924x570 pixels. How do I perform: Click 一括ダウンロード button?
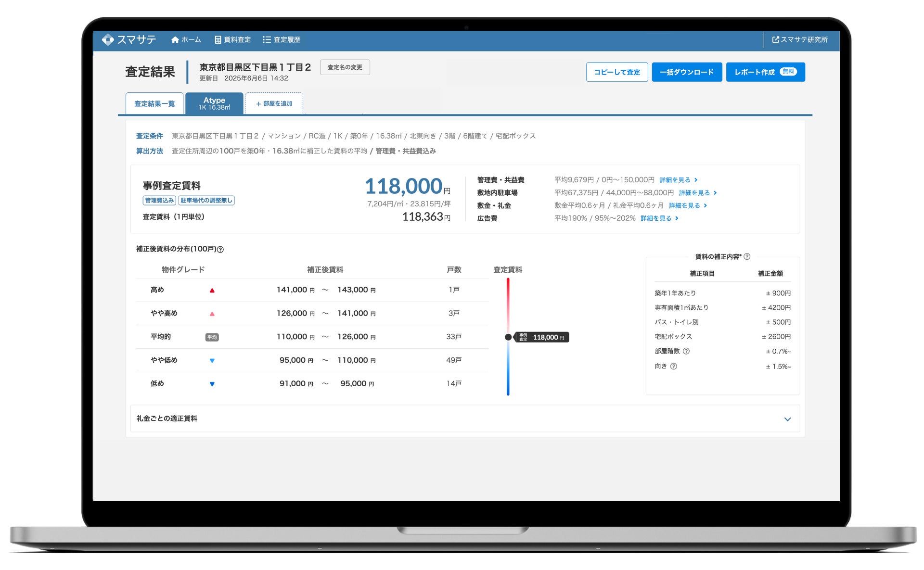coord(686,72)
